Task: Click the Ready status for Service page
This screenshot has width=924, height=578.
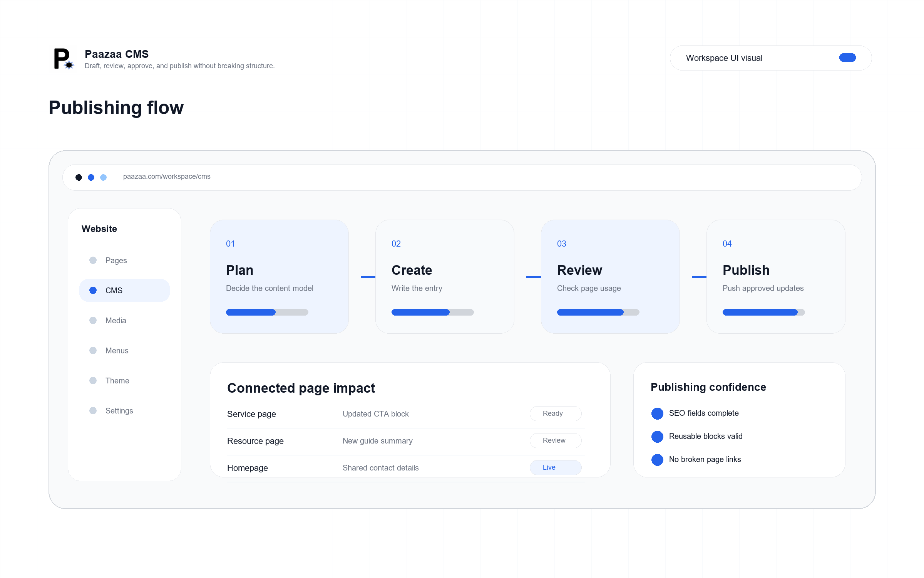Action: pos(556,413)
